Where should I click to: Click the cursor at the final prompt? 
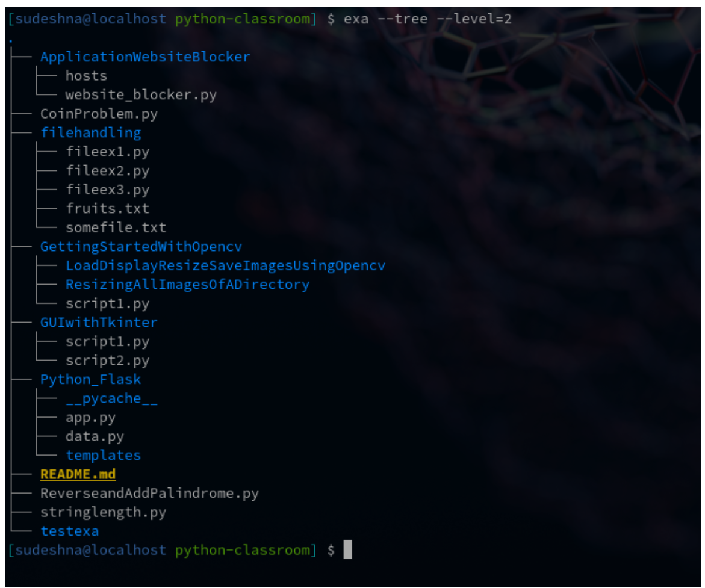pyautogui.click(x=347, y=550)
